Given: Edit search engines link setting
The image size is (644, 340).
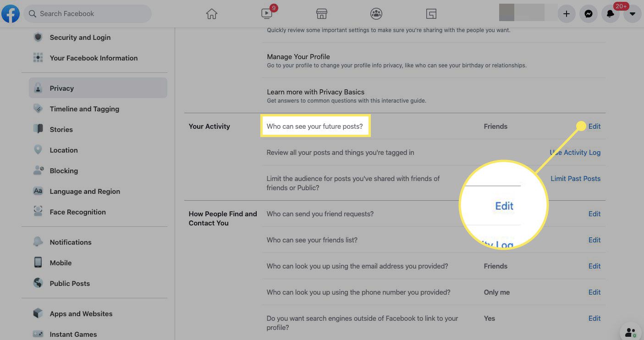Looking at the screenshot, I should [x=594, y=318].
